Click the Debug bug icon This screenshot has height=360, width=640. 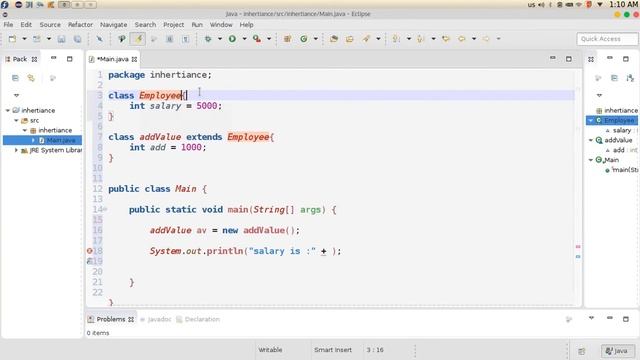tap(208, 39)
